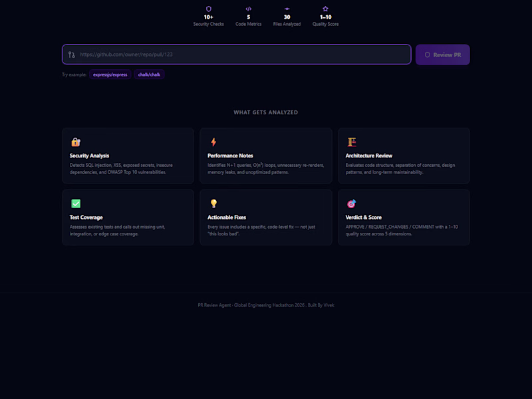
Task: Click the refresh icon inside Review PR button
Action: click(x=426, y=55)
